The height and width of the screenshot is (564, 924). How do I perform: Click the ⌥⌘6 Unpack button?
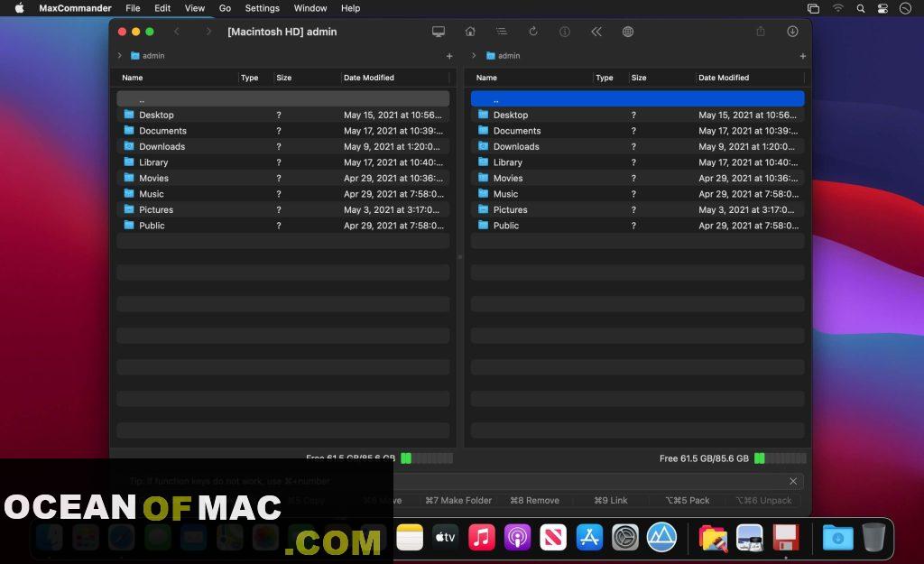(763, 500)
